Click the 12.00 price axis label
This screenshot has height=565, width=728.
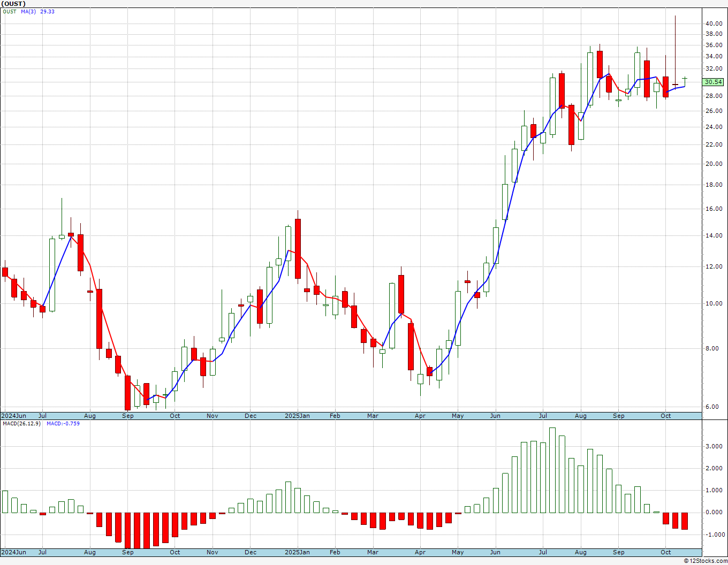(x=714, y=267)
